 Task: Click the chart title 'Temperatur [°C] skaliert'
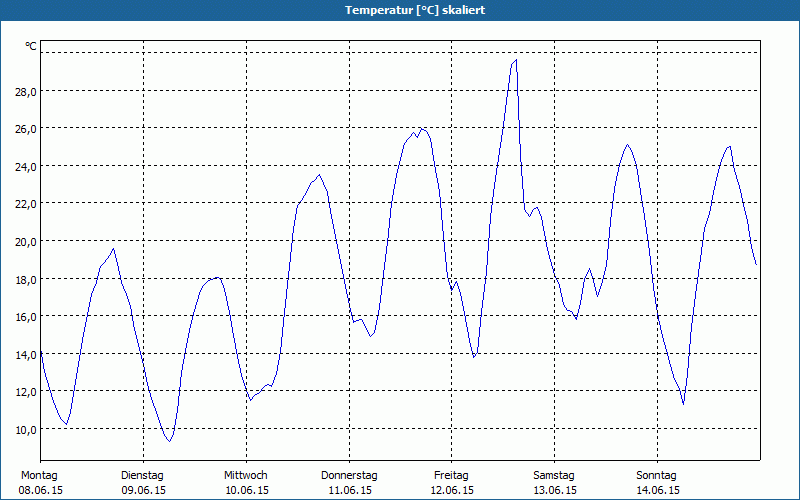tap(400, 10)
